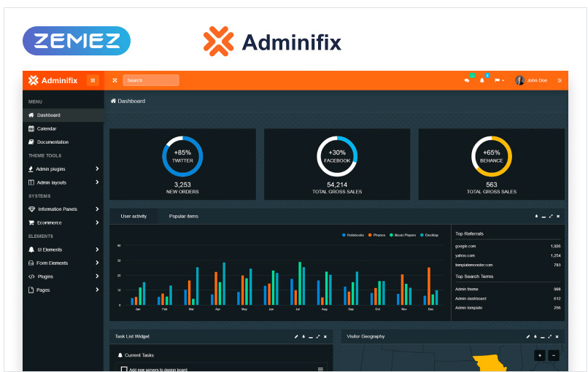This screenshot has width=588, height=372.
Task: Expand the Admin plugins submenu
Action: point(97,169)
